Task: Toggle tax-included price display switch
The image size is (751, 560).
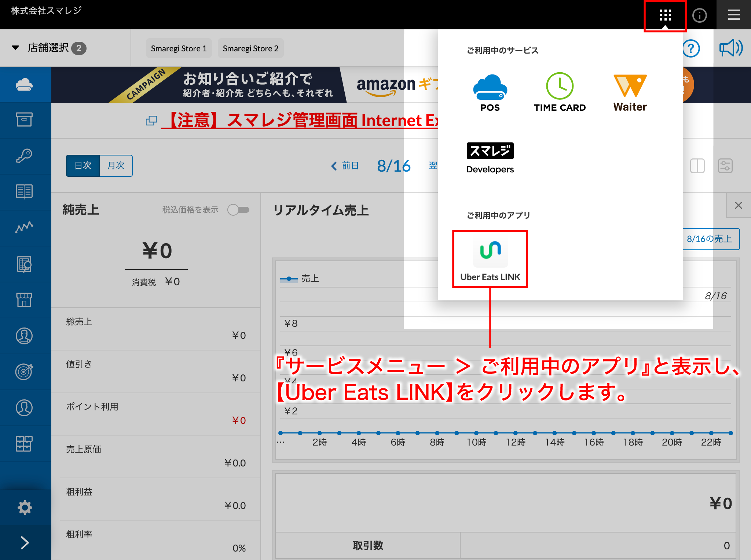Action: pyautogui.click(x=238, y=210)
